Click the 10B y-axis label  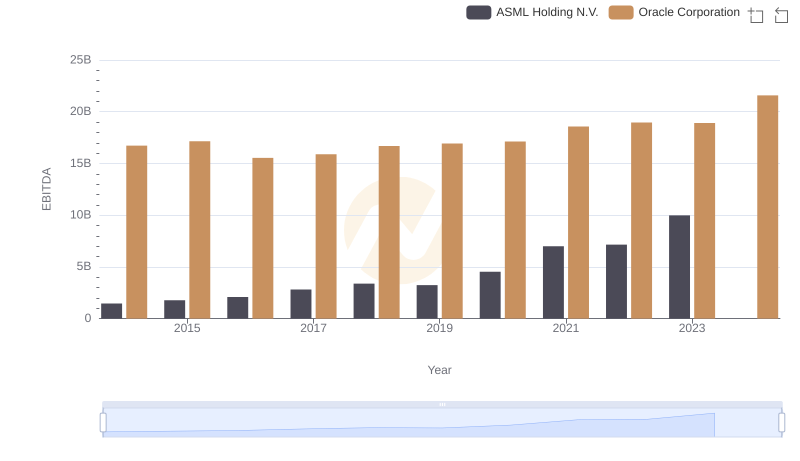81,215
